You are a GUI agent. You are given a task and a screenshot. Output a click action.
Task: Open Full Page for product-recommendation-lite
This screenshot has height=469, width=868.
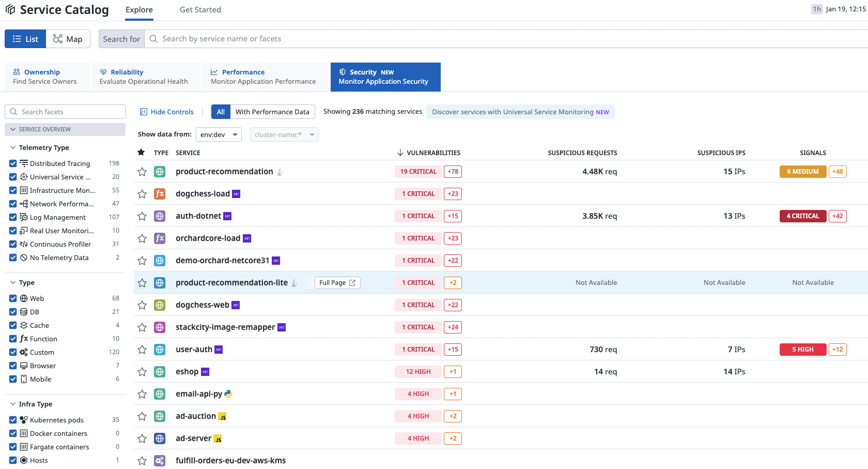click(337, 283)
